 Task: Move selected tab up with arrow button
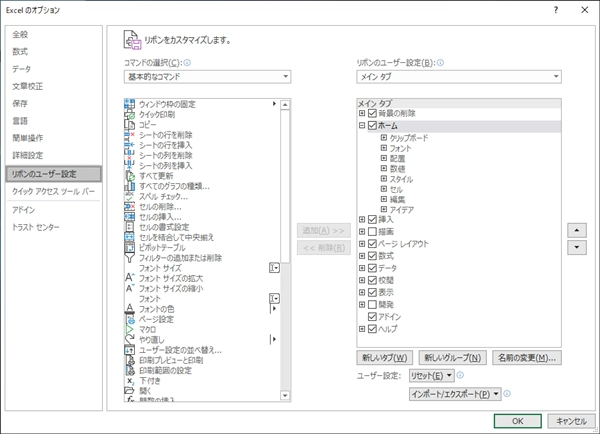(x=577, y=230)
